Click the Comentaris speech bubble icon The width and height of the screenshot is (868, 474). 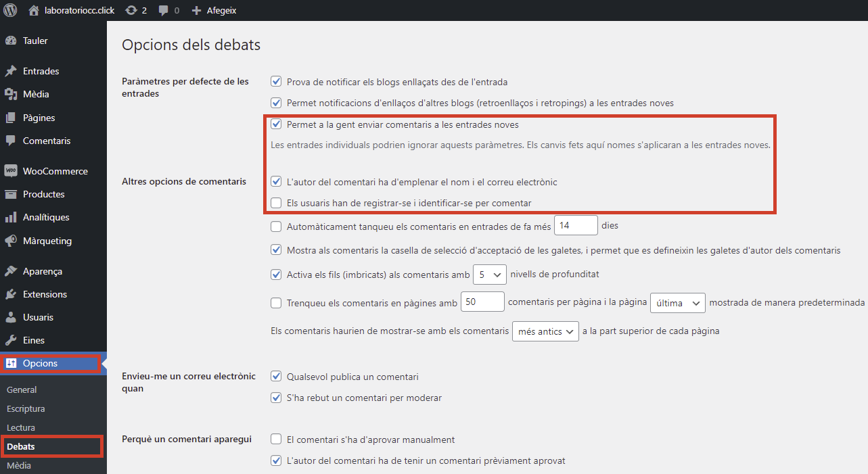tap(10, 141)
